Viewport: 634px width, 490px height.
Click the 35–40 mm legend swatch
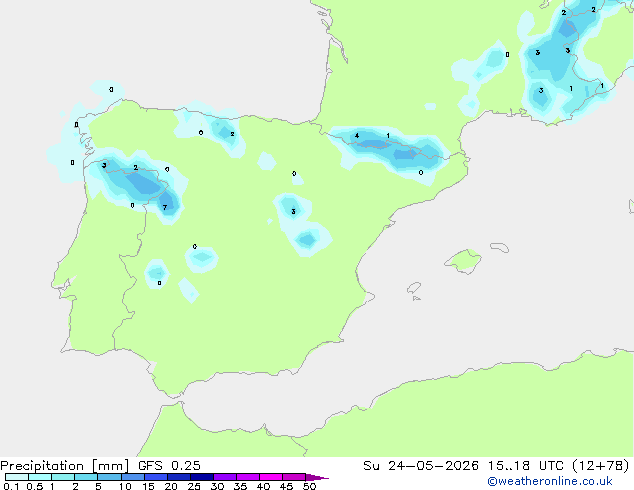point(248,477)
